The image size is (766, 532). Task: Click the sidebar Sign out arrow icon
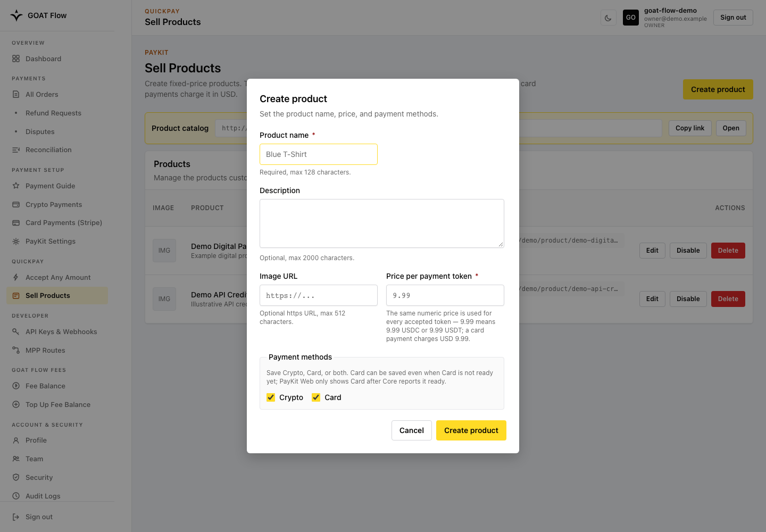pos(16,517)
